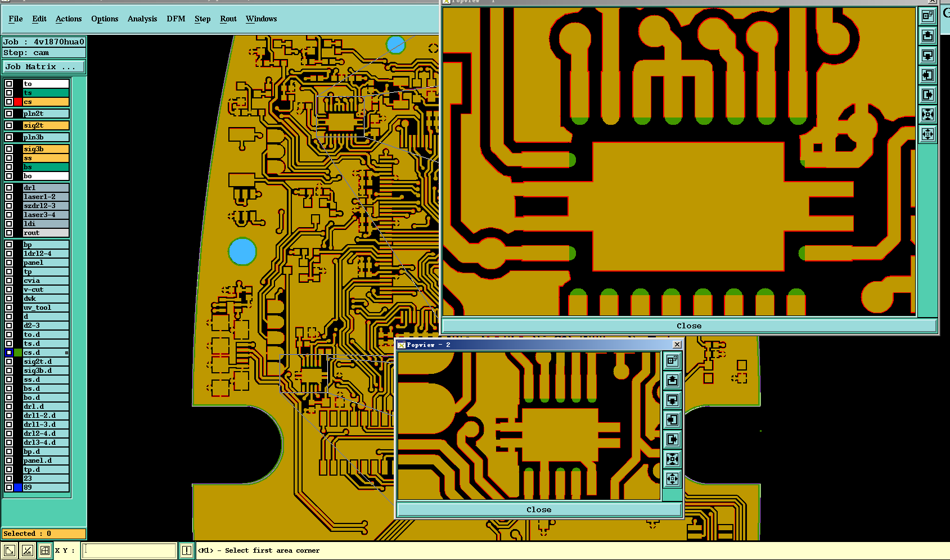The height and width of the screenshot is (560, 950).
Task: Open the Actions menu
Action: [69, 19]
